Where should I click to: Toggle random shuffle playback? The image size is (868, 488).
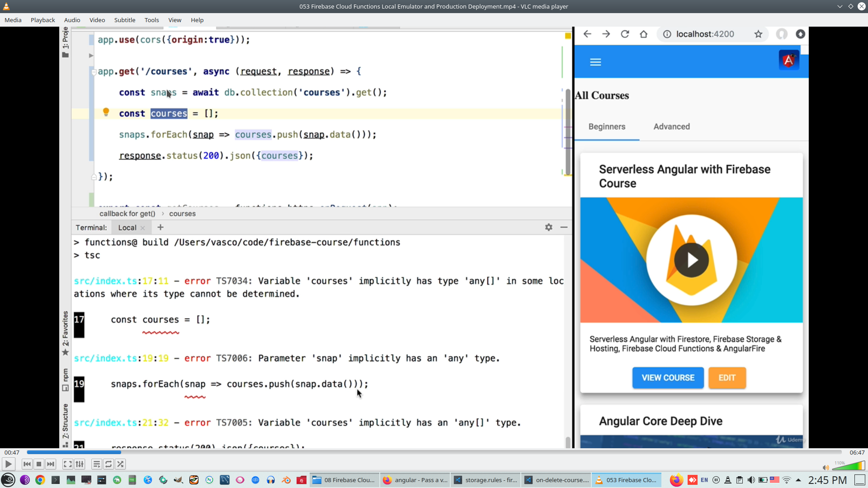click(120, 464)
